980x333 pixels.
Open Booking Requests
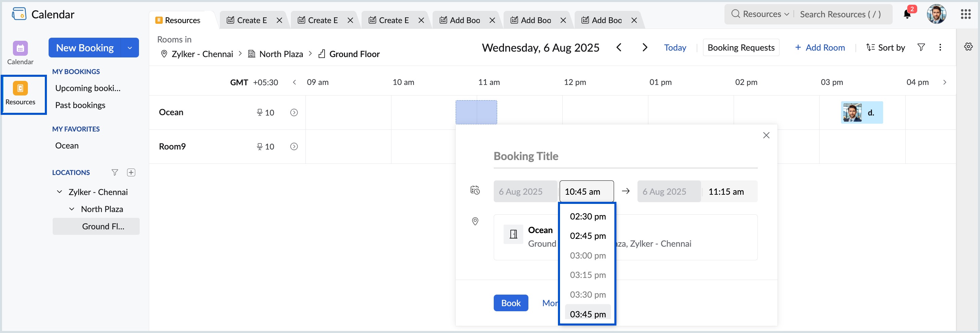pos(741,48)
